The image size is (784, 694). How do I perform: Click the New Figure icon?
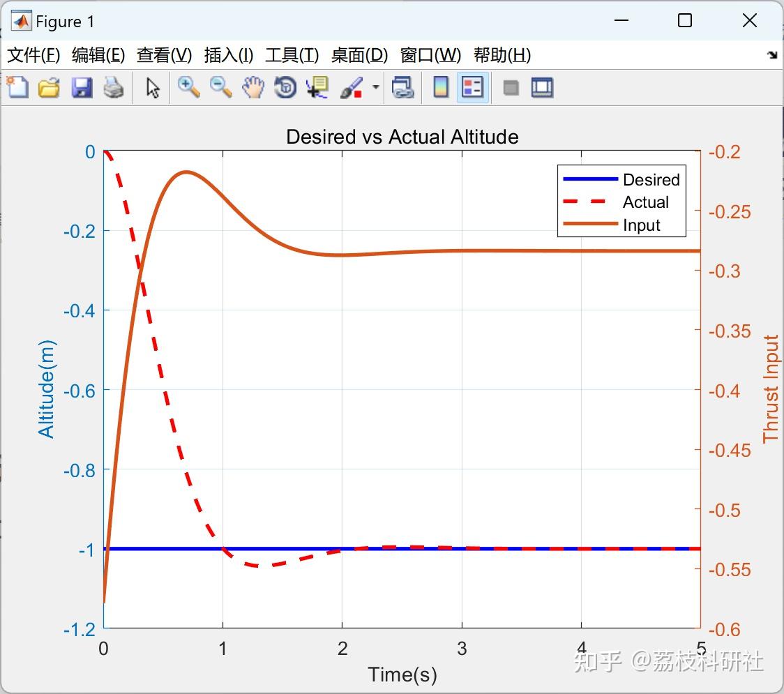pyautogui.click(x=17, y=87)
